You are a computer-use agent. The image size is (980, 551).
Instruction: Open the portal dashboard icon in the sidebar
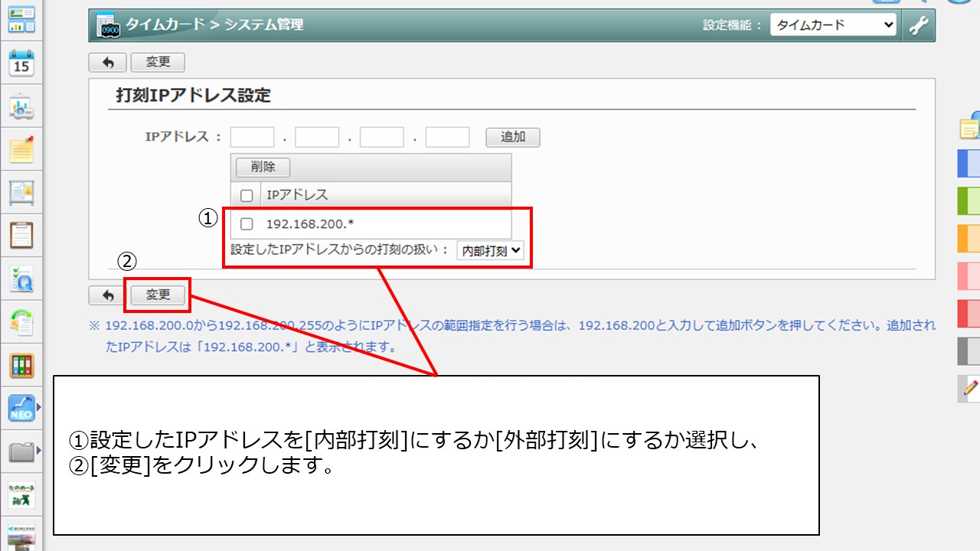pos(21,20)
